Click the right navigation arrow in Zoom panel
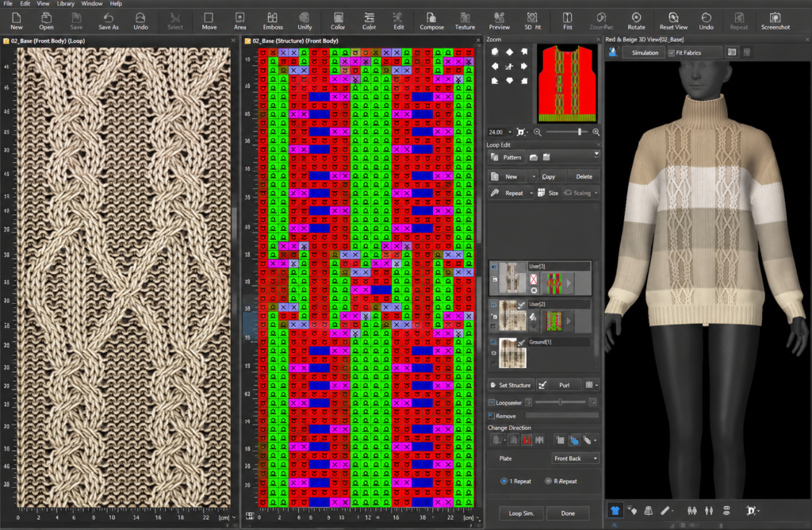The width and height of the screenshot is (812, 530). [524, 67]
